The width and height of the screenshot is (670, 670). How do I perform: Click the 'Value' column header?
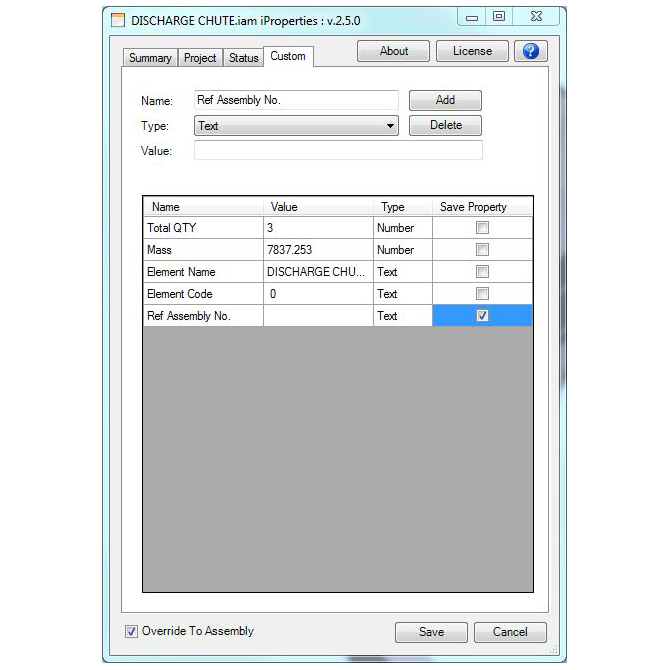pyautogui.click(x=318, y=207)
